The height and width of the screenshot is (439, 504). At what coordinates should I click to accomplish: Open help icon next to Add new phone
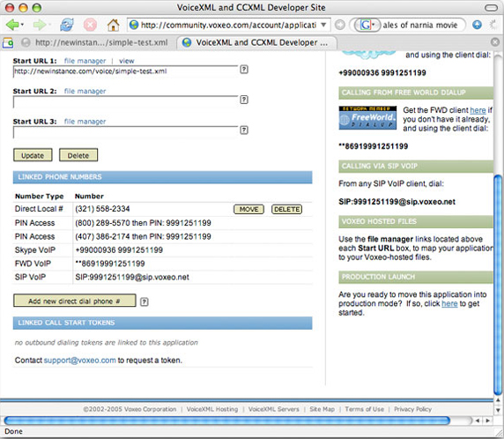point(145,301)
